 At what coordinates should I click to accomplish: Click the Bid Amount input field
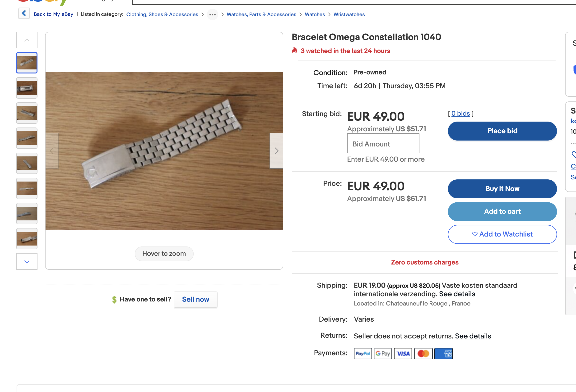pyautogui.click(x=383, y=144)
